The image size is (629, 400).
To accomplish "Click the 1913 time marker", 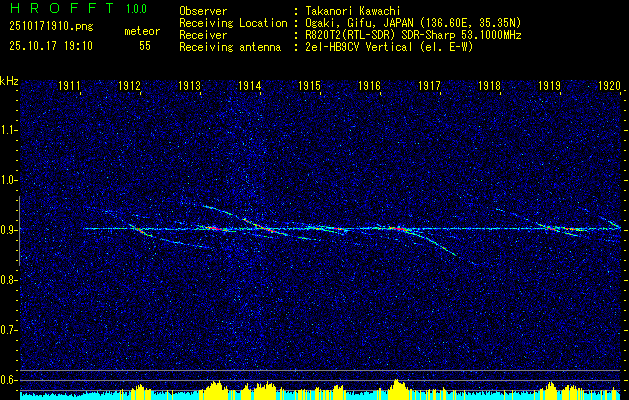I will [189, 85].
